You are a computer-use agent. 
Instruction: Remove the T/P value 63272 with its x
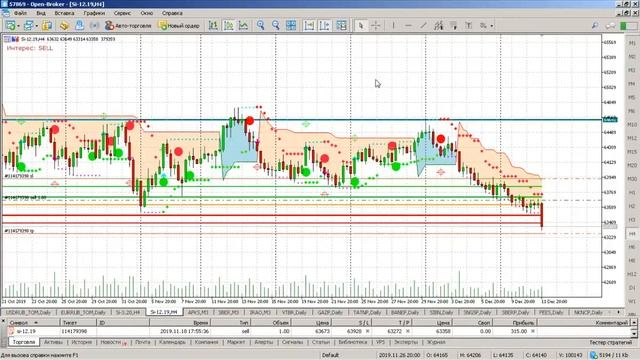(407, 331)
